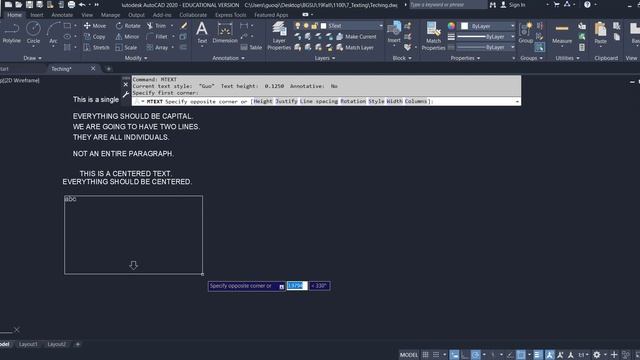
Task: Click the keyword search field
Action: tap(448, 4)
